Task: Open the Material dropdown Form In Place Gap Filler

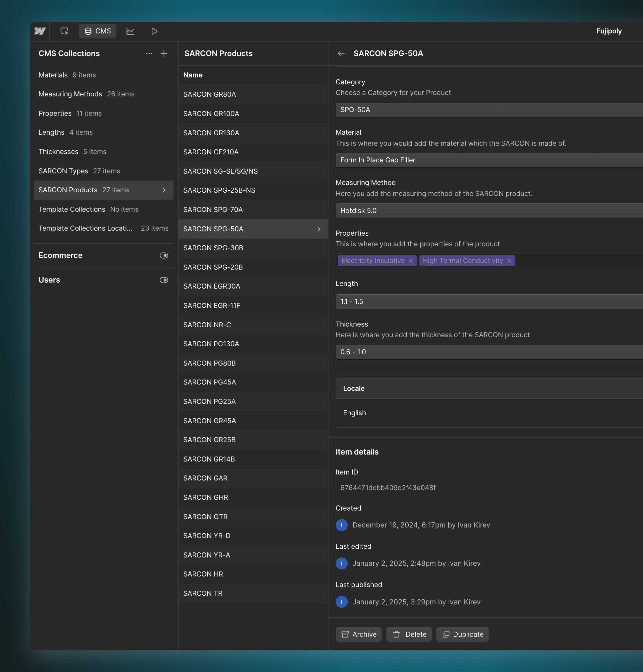Action: click(x=489, y=160)
